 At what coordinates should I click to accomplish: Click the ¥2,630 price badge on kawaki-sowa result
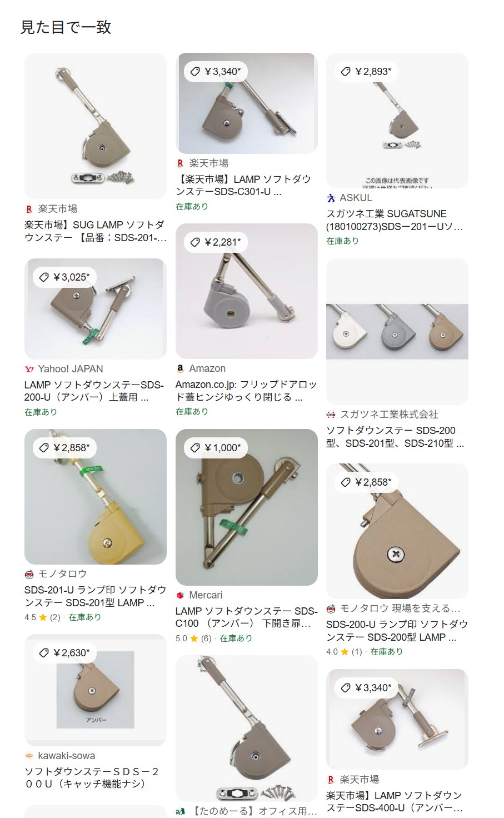(x=65, y=652)
